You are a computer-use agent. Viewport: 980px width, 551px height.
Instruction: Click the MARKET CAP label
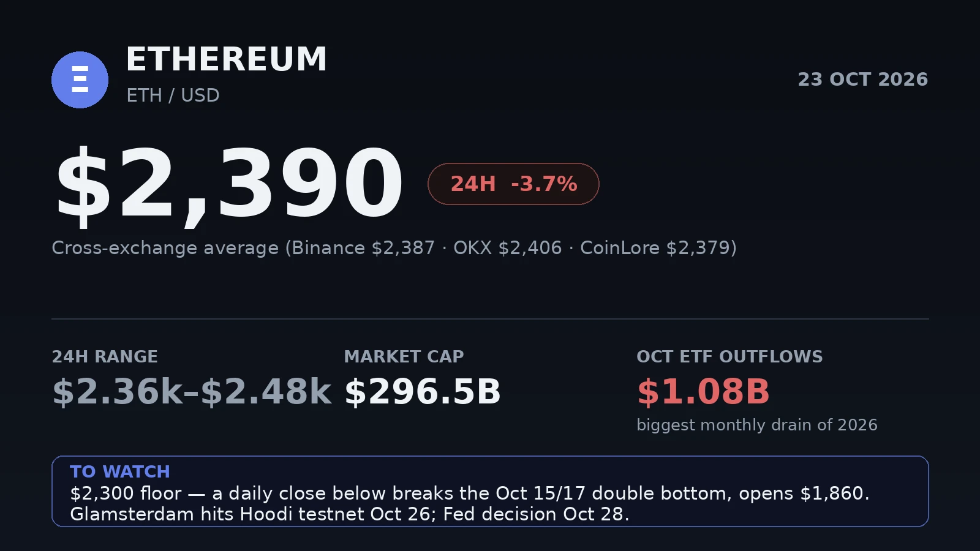tap(404, 357)
